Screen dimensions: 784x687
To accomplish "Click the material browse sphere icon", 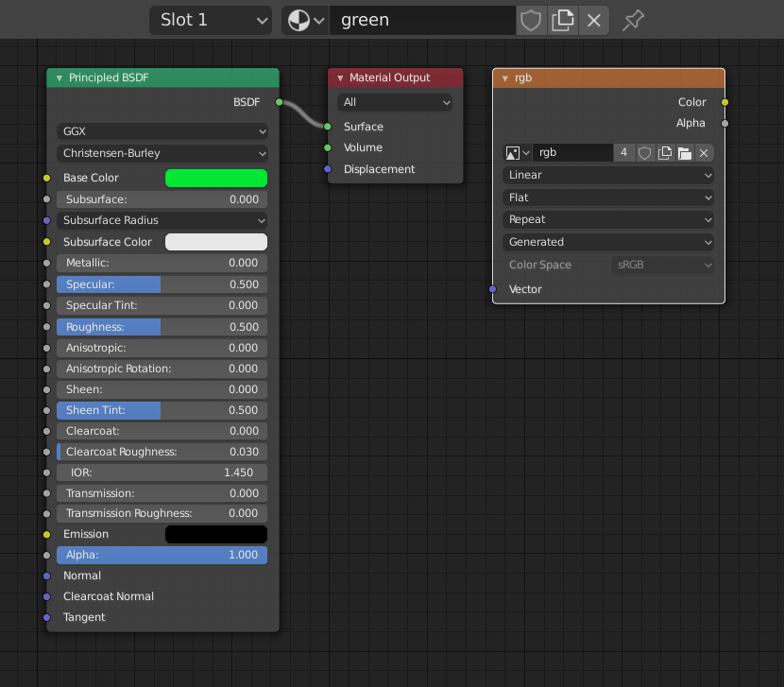I will pyautogui.click(x=304, y=20).
